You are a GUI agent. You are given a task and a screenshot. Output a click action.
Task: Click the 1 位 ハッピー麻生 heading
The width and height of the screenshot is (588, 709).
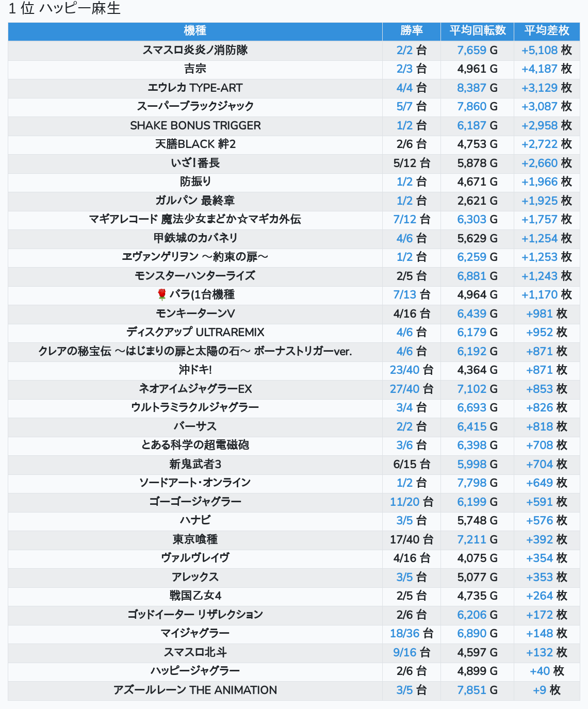point(64,9)
